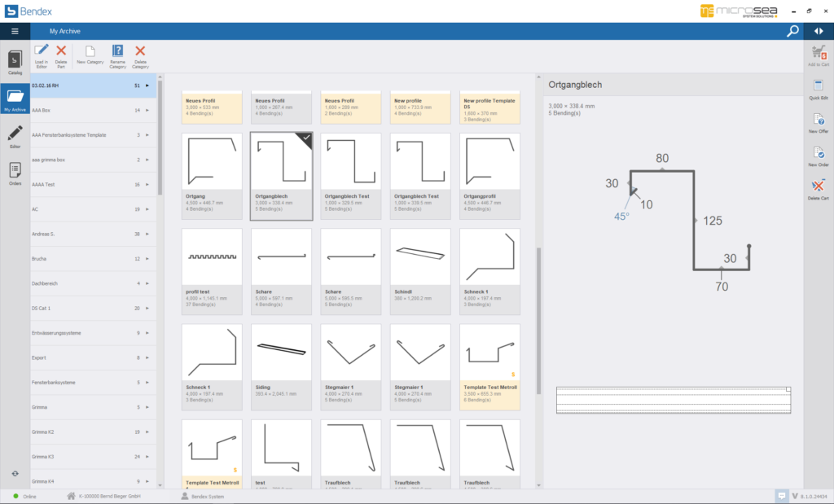The width and height of the screenshot is (834, 504).
Task: Collapse the right detail panel with the arrows
Action: (819, 30)
